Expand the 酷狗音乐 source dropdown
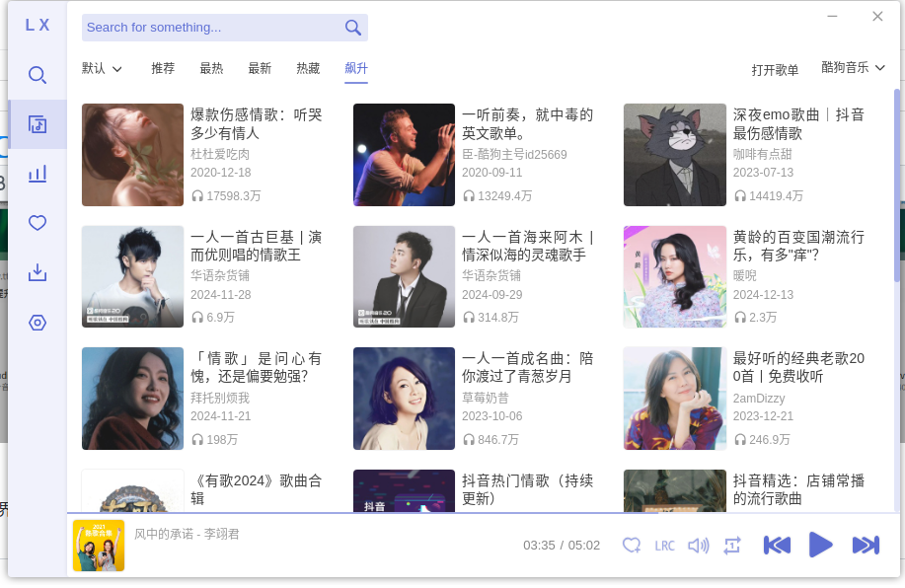 853,67
